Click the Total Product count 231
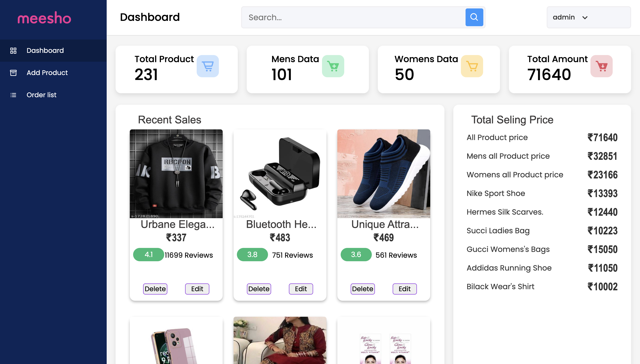This screenshot has width=640, height=364. [x=146, y=75]
